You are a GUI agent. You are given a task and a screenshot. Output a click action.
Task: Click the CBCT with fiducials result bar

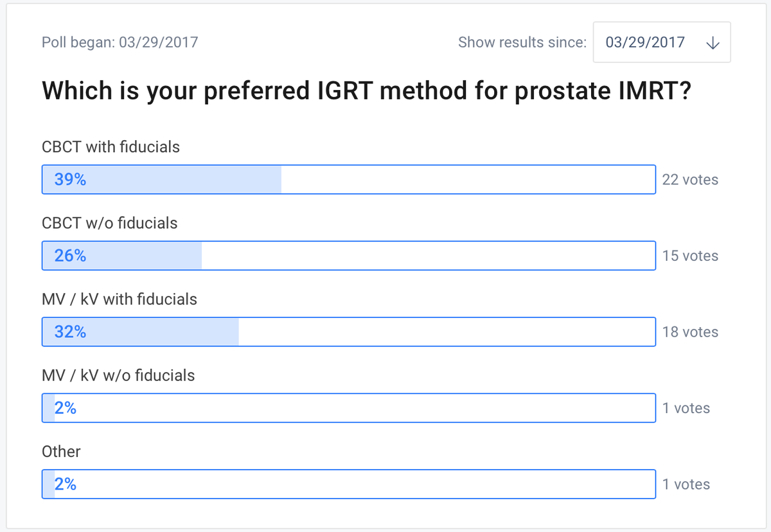coord(349,179)
